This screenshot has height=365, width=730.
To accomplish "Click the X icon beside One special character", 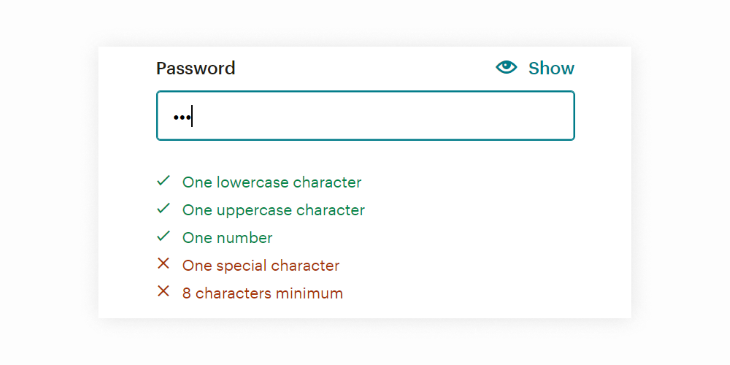I will coord(163,264).
